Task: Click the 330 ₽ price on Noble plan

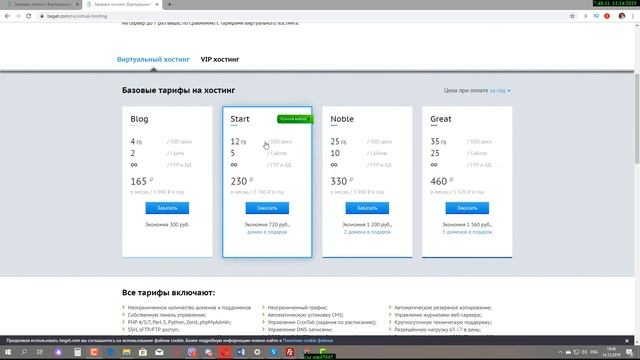Action: (342, 181)
